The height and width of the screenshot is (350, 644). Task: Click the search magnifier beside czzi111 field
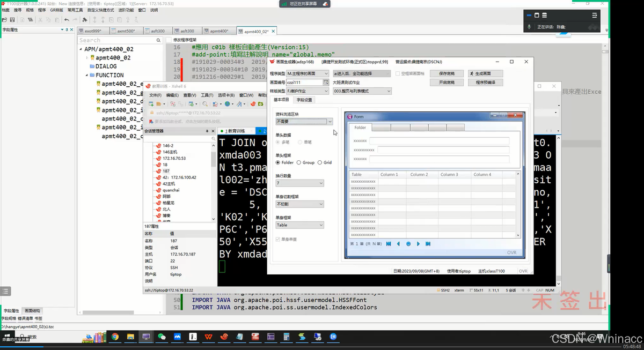click(325, 83)
